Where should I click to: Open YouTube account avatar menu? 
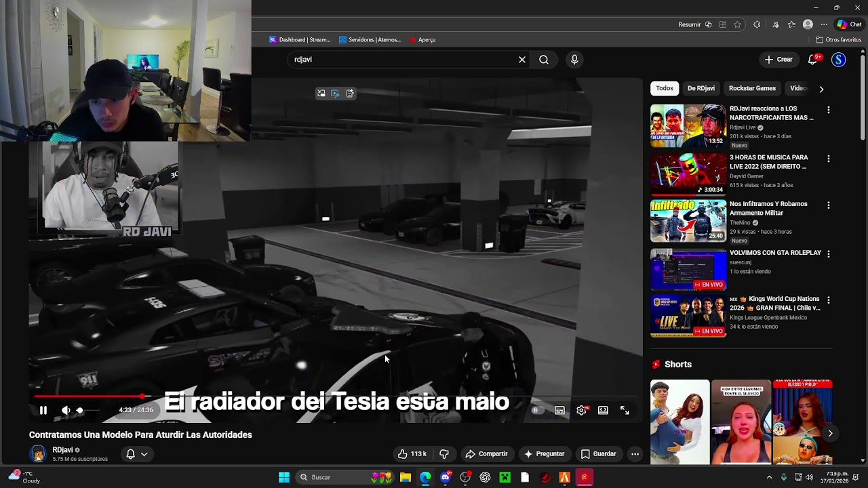839,60
